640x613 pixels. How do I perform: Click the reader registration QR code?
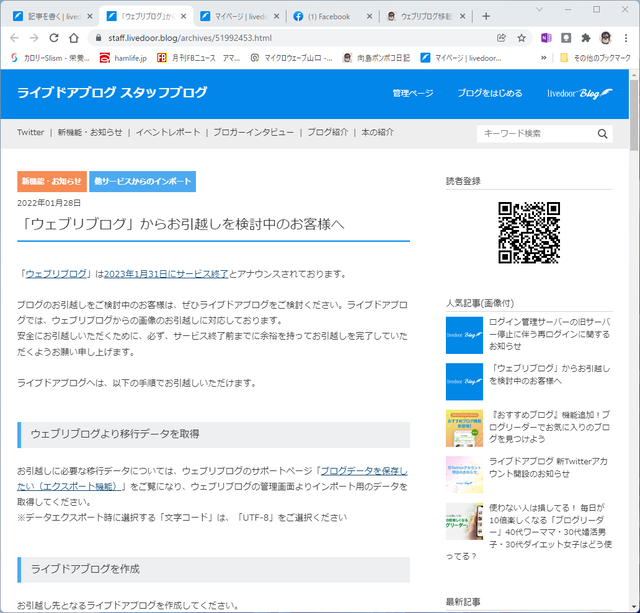pos(529,232)
